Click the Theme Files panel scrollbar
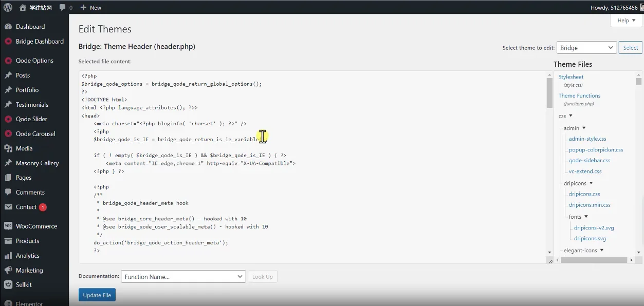Image resolution: width=644 pixels, height=306 pixels. [x=639, y=82]
